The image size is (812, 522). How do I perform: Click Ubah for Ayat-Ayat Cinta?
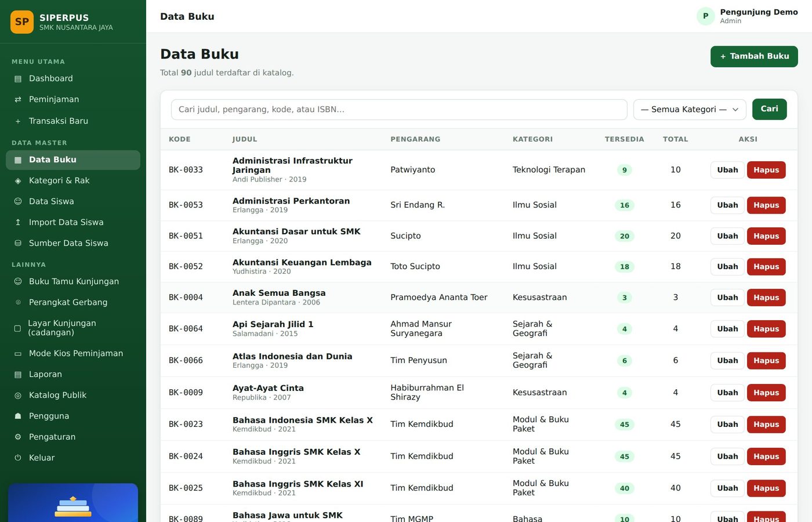(x=727, y=393)
